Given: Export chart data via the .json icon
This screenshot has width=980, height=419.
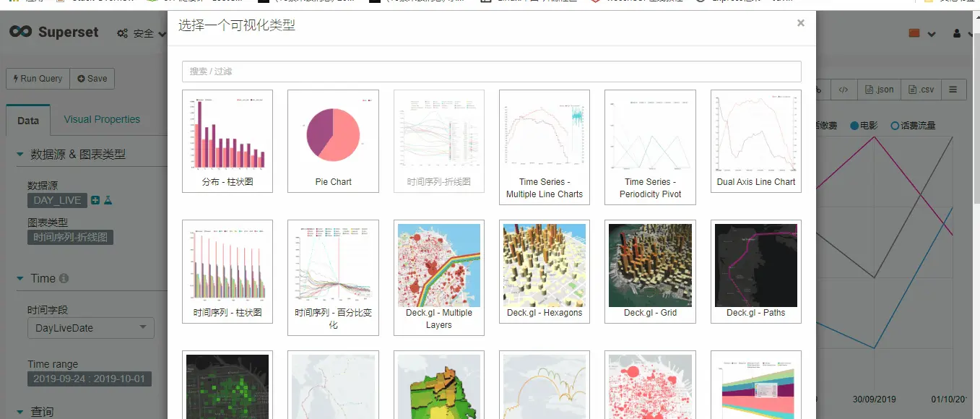Looking at the screenshot, I should (x=879, y=89).
